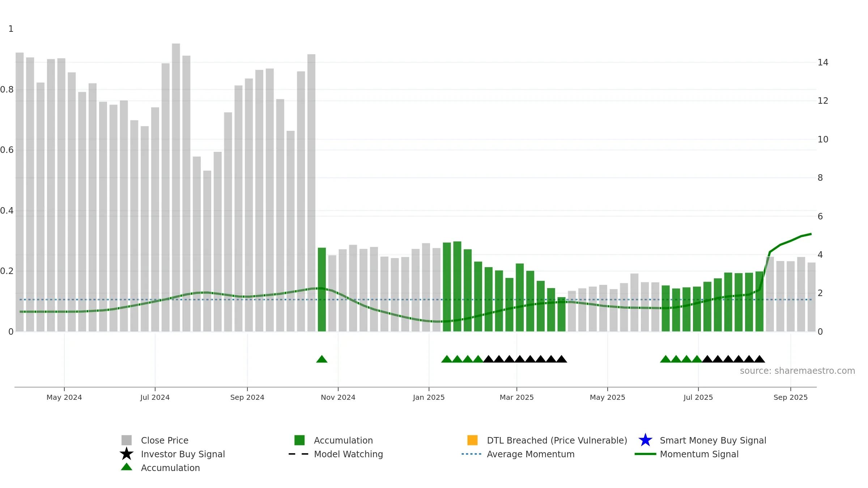868x488 pixels.
Task: Click the lone accumulation triangle near Nov 2024
Action: (x=322, y=359)
